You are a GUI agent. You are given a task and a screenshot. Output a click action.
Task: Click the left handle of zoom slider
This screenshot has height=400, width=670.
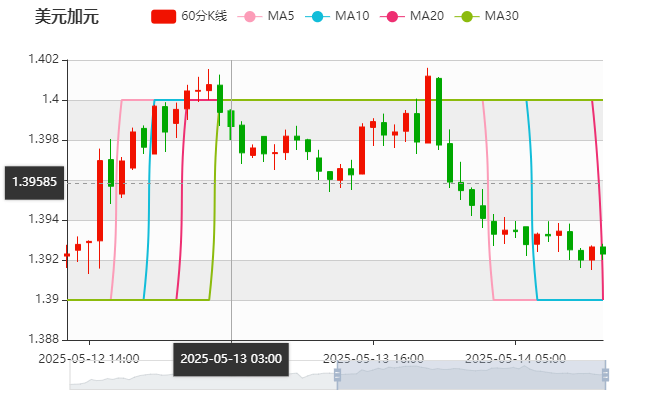pyautogui.click(x=335, y=375)
